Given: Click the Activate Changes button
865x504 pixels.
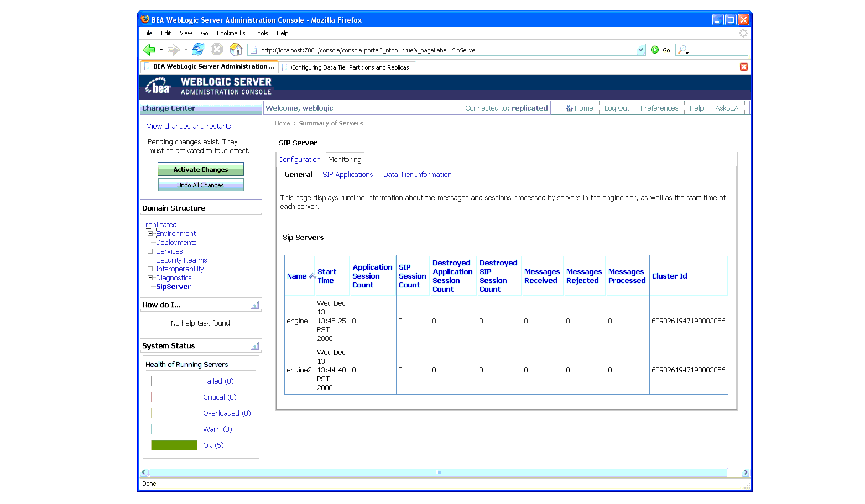Looking at the screenshot, I should tap(201, 170).
